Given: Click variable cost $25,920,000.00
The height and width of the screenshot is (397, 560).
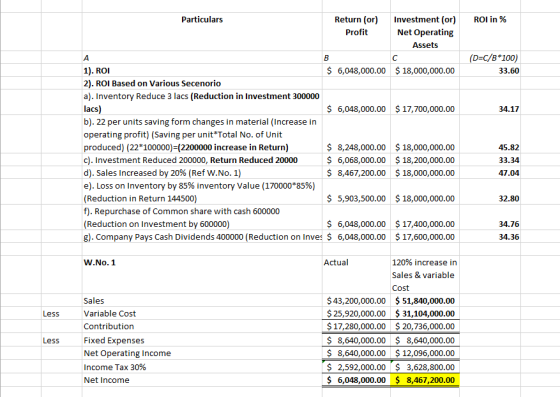Looking at the screenshot, I should (x=356, y=314).
